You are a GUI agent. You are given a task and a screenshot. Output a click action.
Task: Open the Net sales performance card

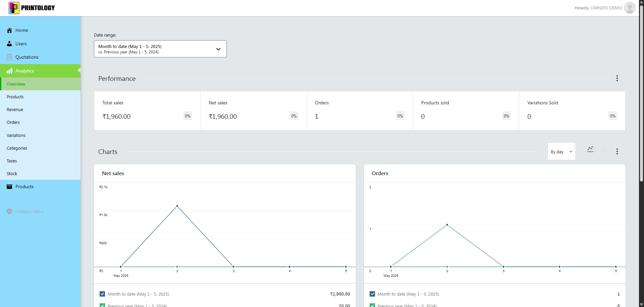(254, 111)
